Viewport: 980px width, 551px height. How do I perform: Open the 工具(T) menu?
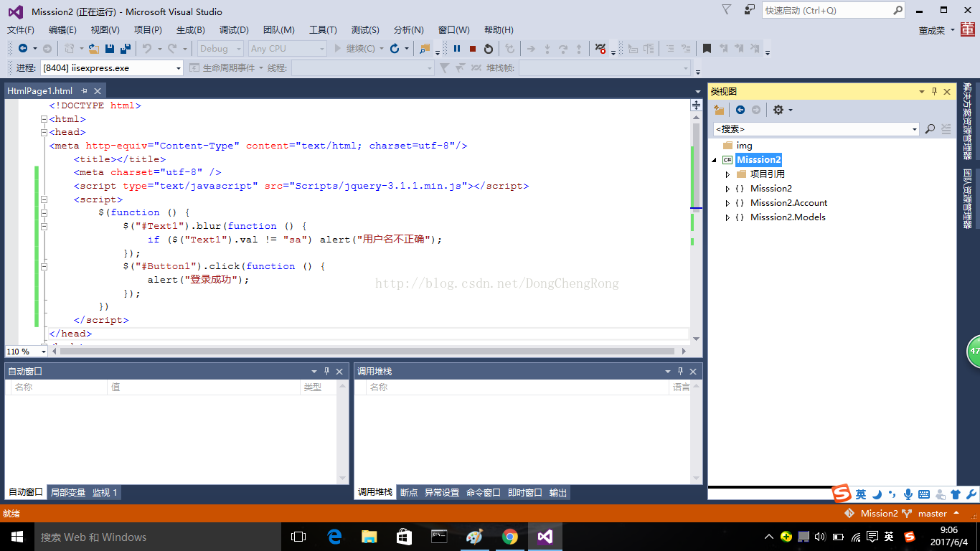pyautogui.click(x=323, y=30)
